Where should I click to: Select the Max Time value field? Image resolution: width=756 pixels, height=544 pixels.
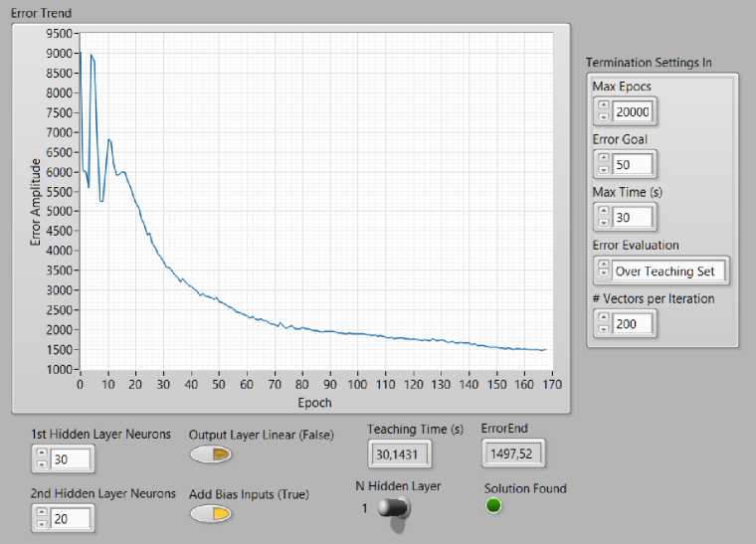(x=633, y=217)
